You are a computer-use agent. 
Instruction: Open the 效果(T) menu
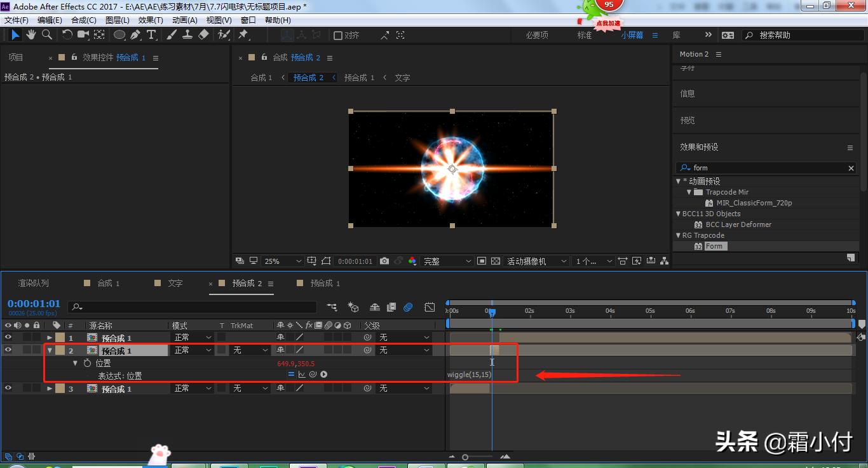[151, 20]
